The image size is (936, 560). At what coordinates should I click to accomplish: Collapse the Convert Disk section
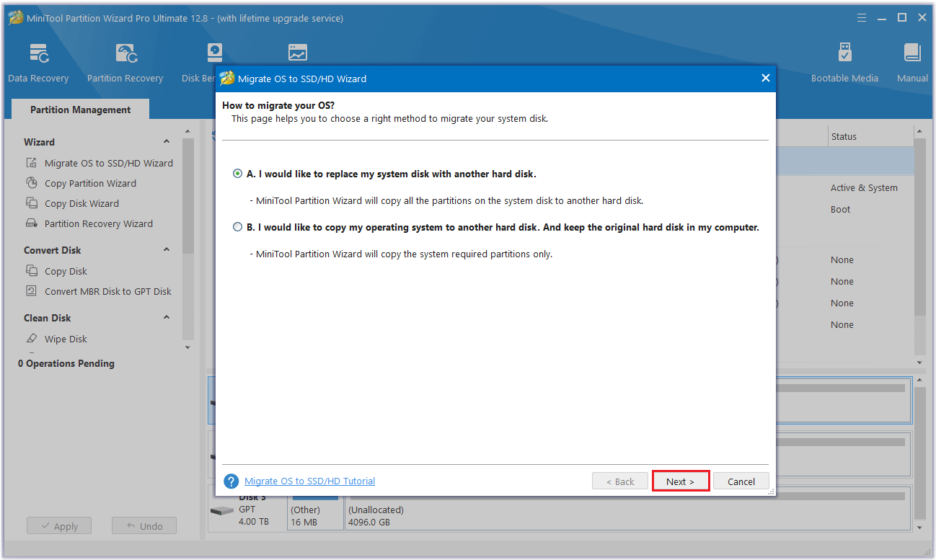click(x=167, y=250)
